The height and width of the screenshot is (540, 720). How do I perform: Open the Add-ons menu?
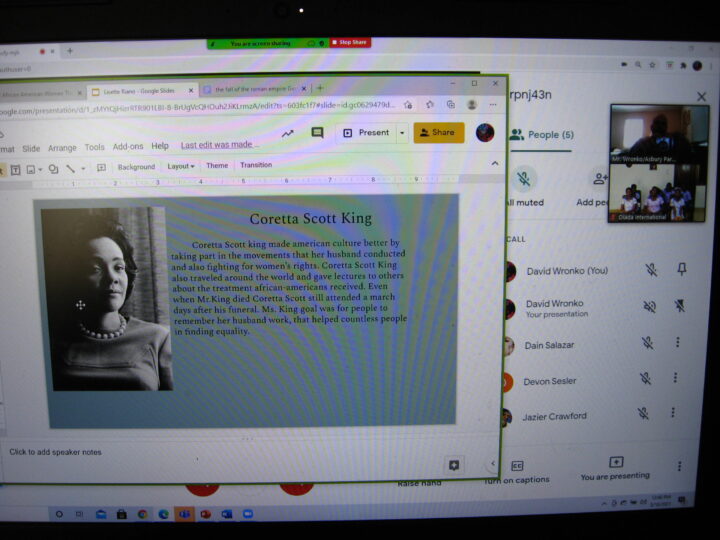pos(128,147)
